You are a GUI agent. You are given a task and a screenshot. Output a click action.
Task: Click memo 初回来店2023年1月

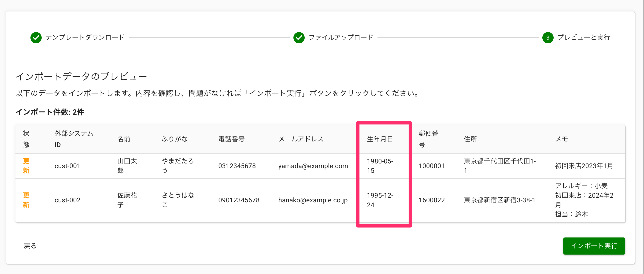(584, 166)
